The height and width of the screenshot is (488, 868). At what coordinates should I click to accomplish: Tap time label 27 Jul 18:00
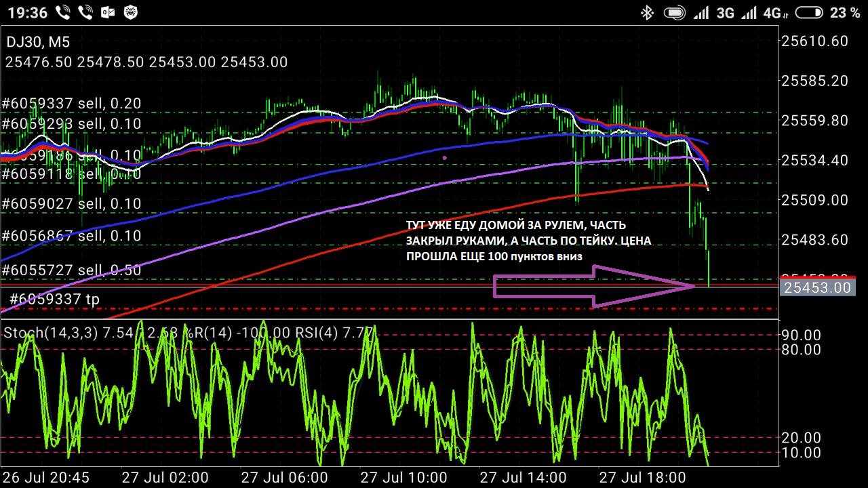pyautogui.click(x=642, y=478)
